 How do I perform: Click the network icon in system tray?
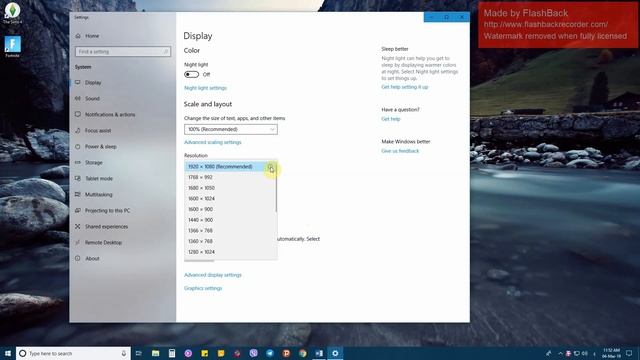point(576,353)
